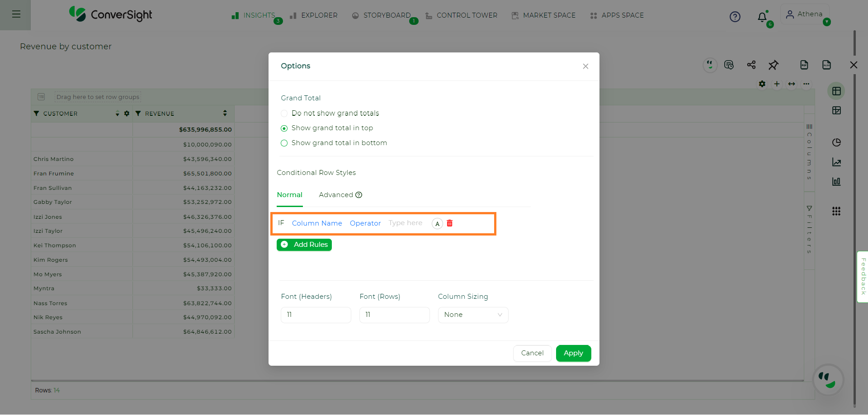Image resolution: width=868 pixels, height=415 pixels.
Task: Open the Column Sizing dropdown
Action: point(473,315)
